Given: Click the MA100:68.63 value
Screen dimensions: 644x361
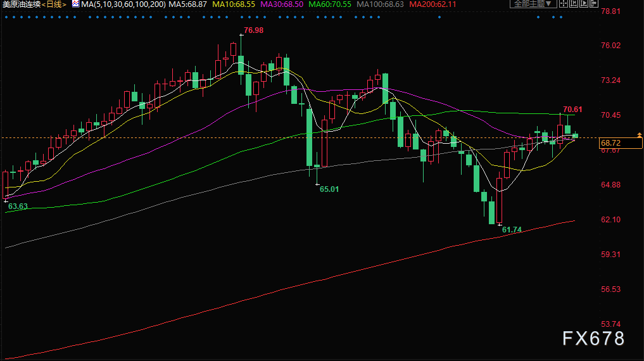Looking at the screenshot, I should point(381,4).
